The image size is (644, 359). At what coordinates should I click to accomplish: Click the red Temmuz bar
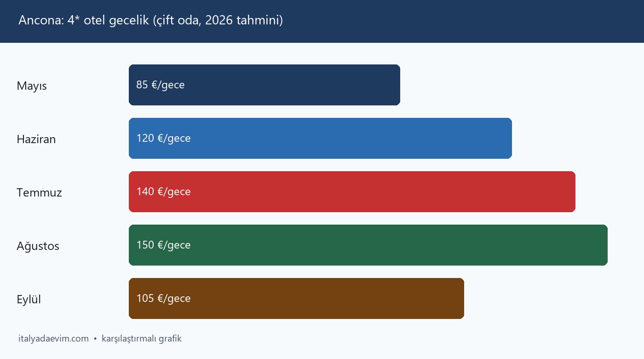click(352, 191)
